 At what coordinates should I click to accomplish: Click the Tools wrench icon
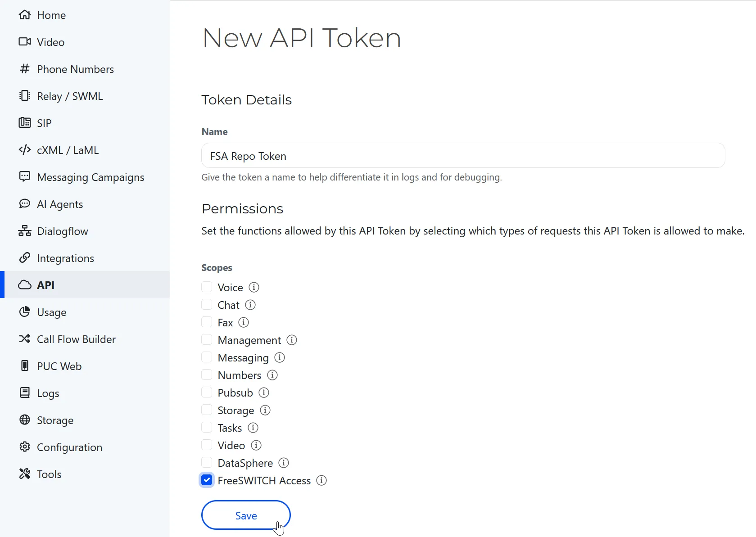point(25,474)
